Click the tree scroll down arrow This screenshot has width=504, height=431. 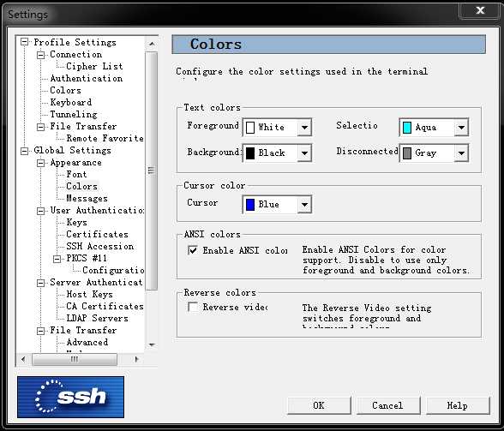click(x=152, y=344)
